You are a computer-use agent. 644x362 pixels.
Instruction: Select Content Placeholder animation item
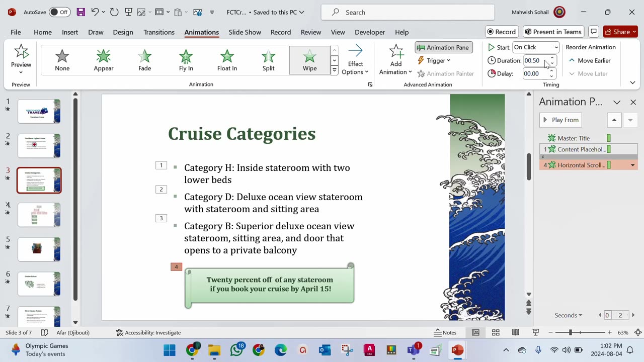tap(588, 149)
